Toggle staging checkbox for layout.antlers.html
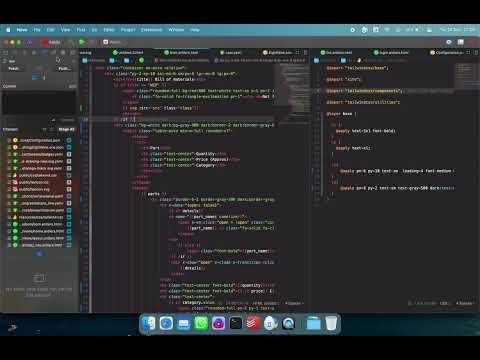Image resolution: width=480 pixels, height=360 pixels. coord(69,238)
